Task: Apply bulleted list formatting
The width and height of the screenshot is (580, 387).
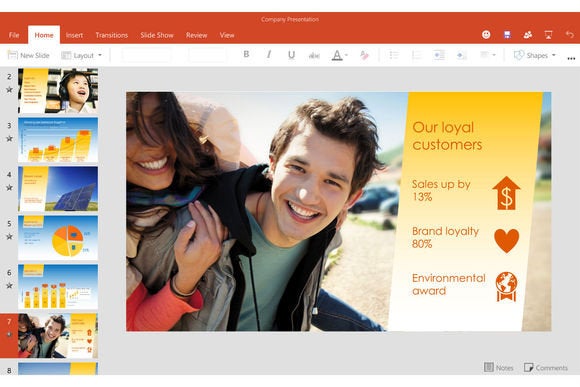Action: pyautogui.click(x=394, y=55)
